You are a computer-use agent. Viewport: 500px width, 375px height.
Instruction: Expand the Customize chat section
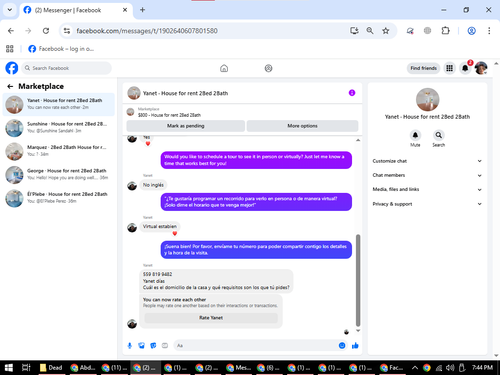(x=427, y=161)
